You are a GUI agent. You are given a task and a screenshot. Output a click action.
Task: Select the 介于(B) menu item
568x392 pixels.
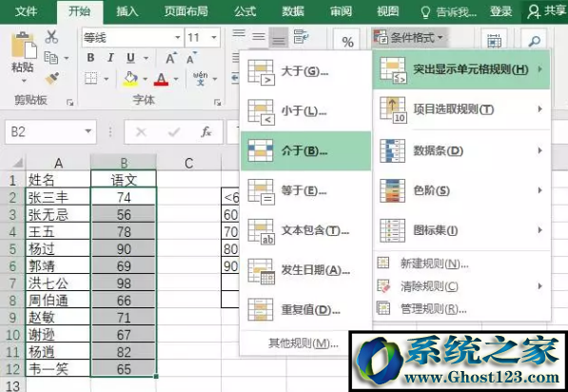(305, 150)
